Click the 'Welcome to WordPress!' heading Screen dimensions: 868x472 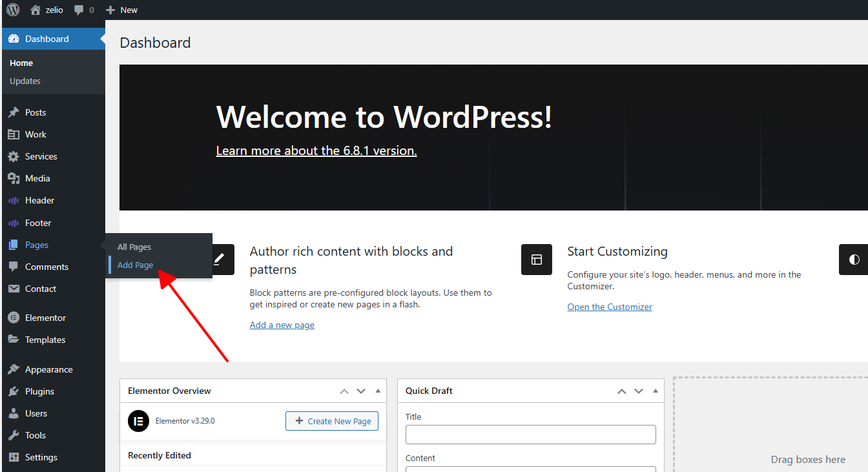[384, 117]
